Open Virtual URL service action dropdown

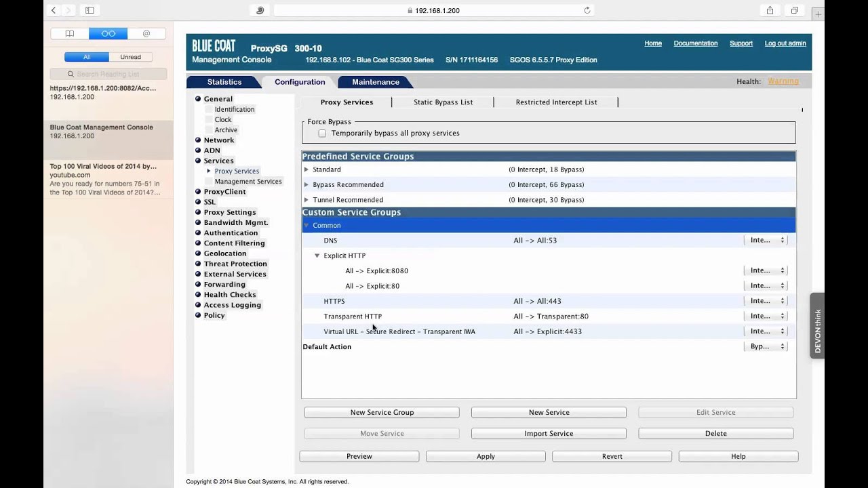(766, 331)
